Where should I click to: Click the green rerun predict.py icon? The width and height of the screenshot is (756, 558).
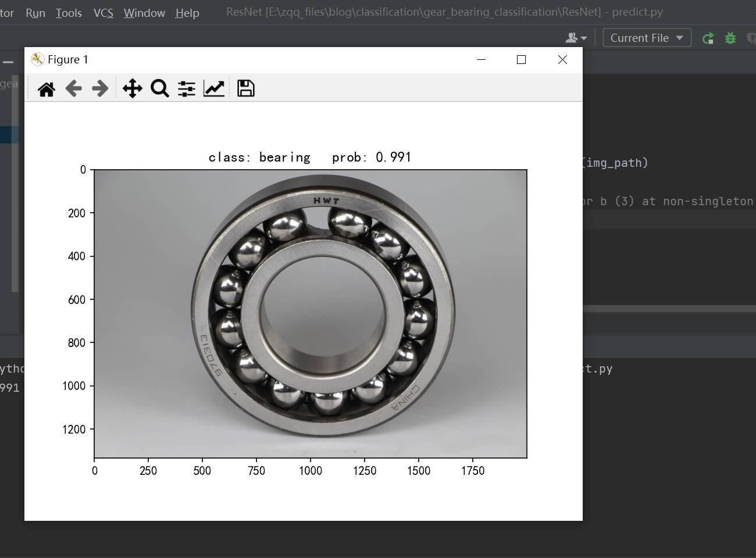708,38
